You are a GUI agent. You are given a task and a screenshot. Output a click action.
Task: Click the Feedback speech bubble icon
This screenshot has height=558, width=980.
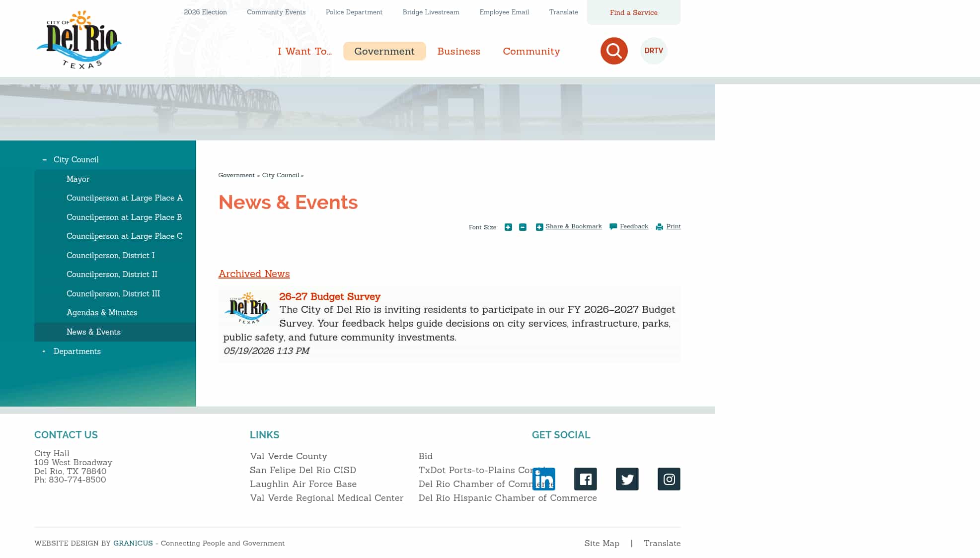pos(613,226)
